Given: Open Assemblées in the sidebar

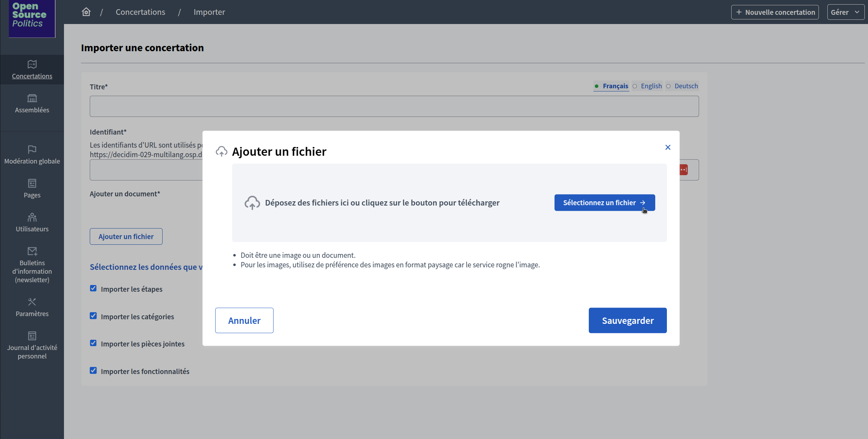Looking at the screenshot, I should tap(32, 103).
